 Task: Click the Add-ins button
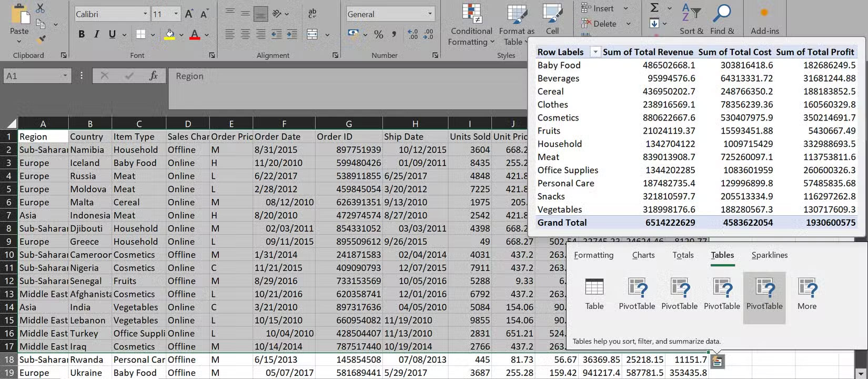[764, 20]
